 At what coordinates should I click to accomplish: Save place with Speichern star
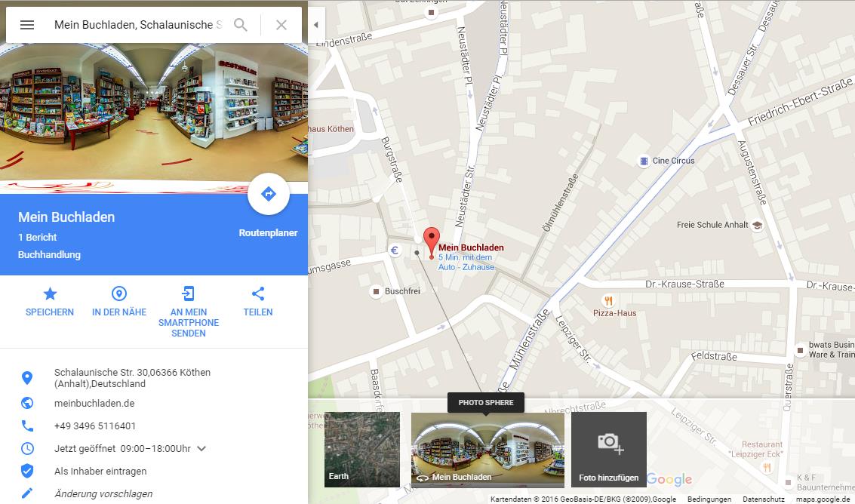click(50, 303)
